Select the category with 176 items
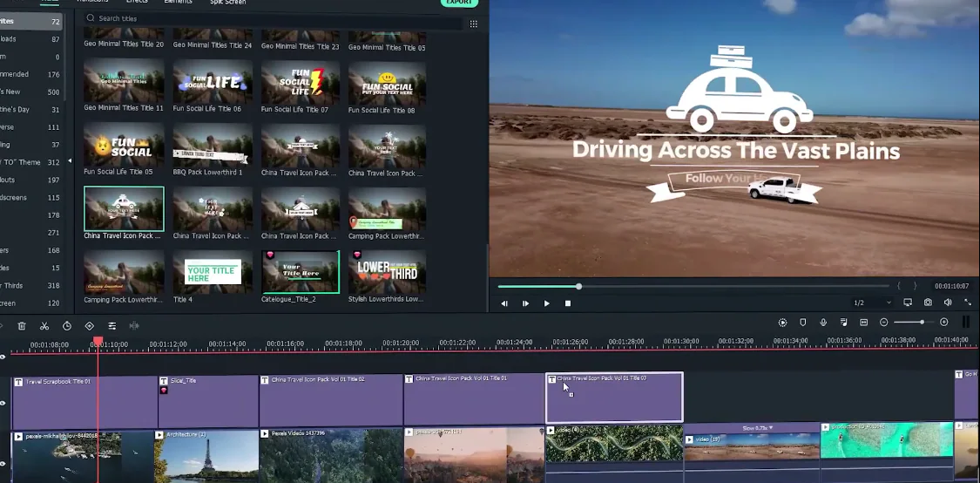 30,74
